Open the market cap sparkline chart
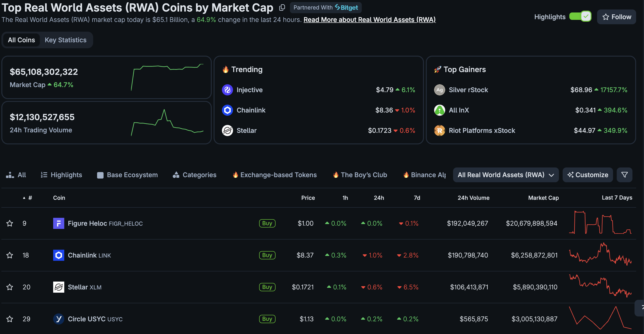 point(167,77)
